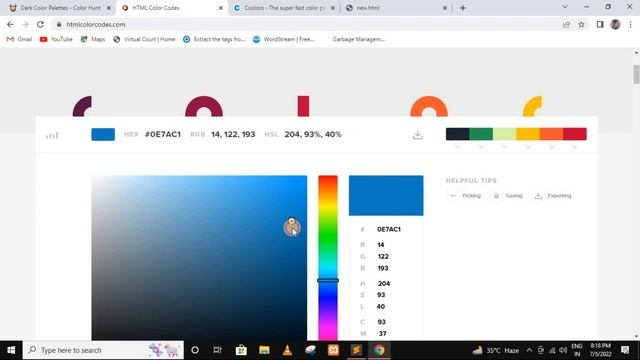
Task: Open a new browser tab
Action: pos(462,8)
